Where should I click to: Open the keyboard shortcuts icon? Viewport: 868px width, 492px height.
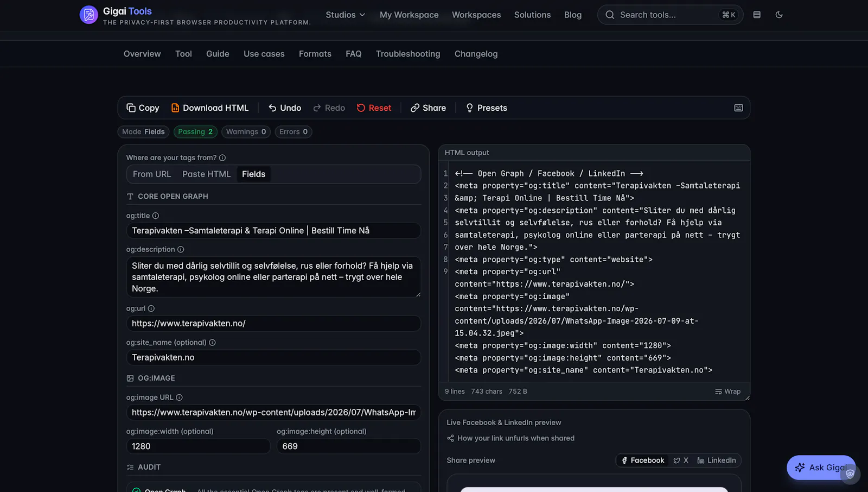(738, 108)
